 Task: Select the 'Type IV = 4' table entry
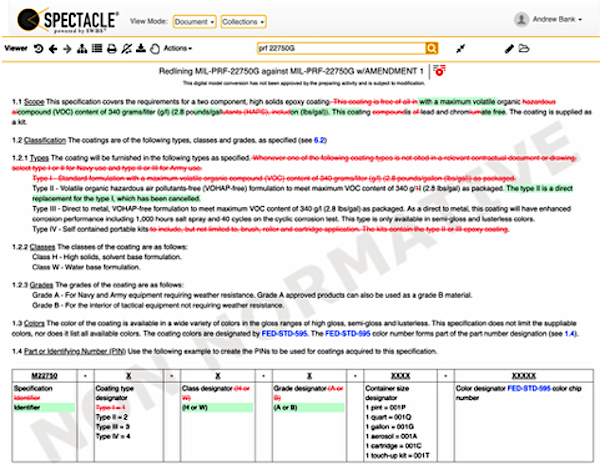click(x=113, y=436)
